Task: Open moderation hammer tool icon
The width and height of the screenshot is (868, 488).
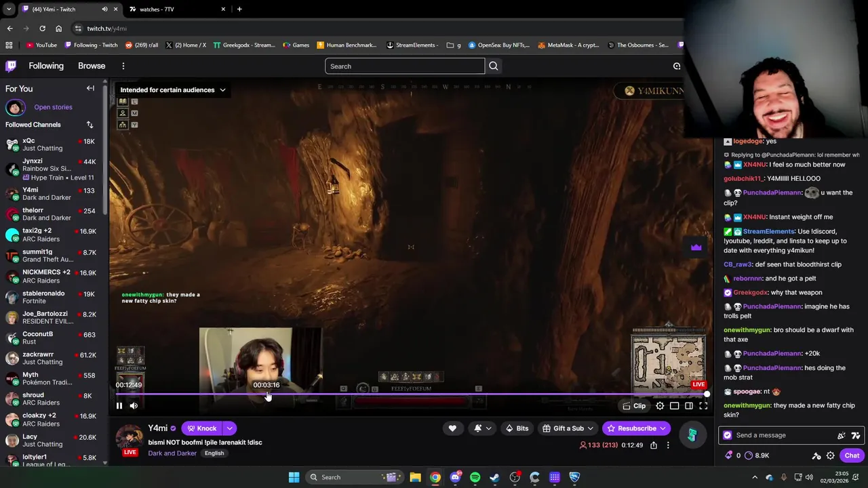Action: click(816, 455)
